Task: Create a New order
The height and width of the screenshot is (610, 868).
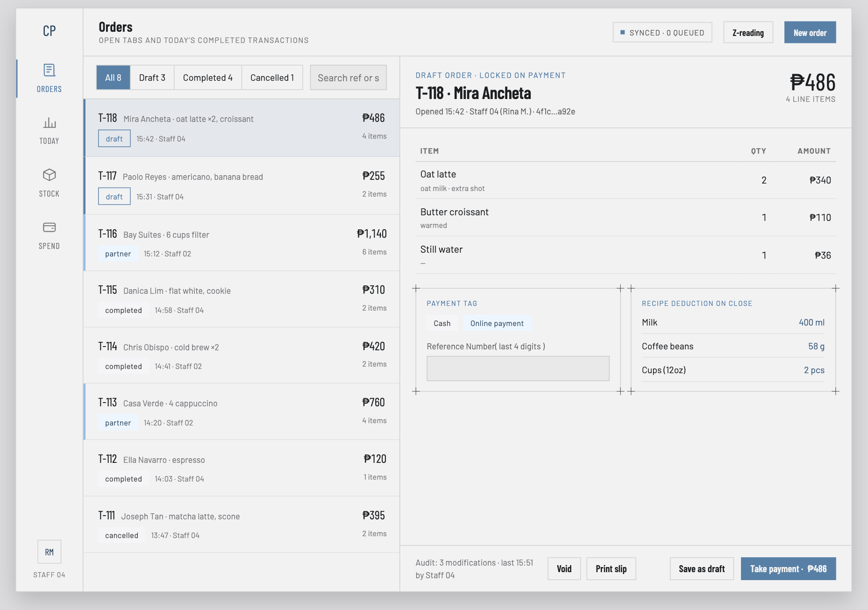Action: 810,33
